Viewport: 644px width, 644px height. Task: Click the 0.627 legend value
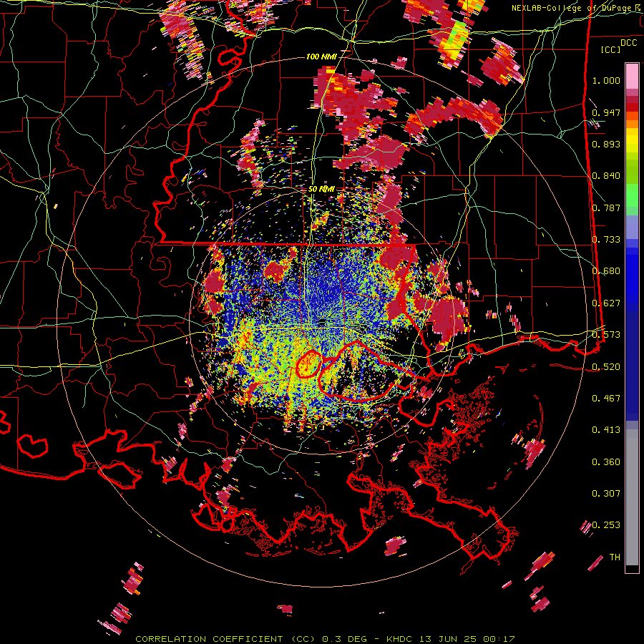point(606,303)
